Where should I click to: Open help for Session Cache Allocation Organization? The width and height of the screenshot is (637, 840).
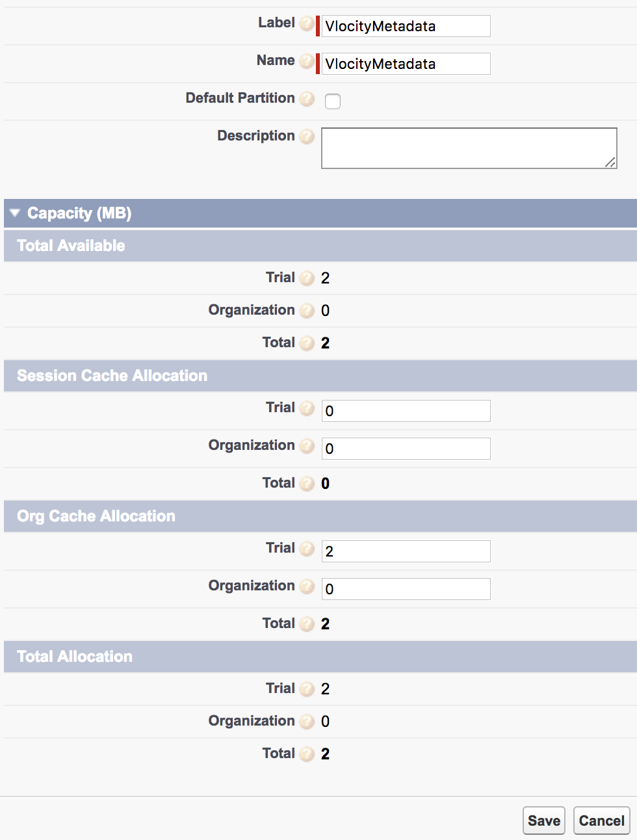tap(306, 445)
